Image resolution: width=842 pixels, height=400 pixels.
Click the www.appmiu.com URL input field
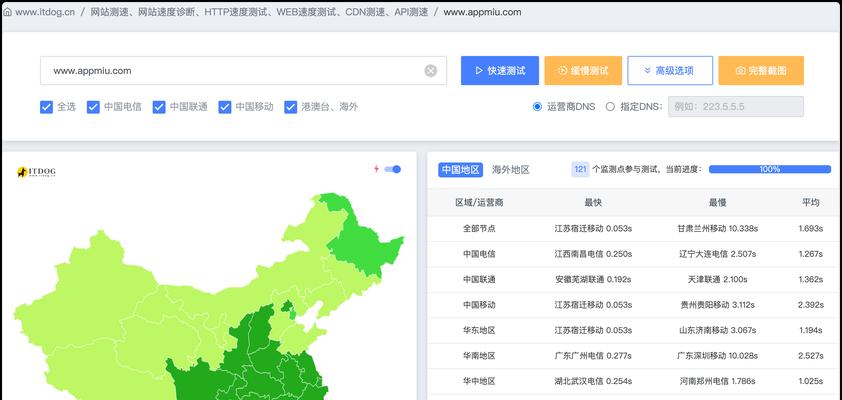click(243, 70)
